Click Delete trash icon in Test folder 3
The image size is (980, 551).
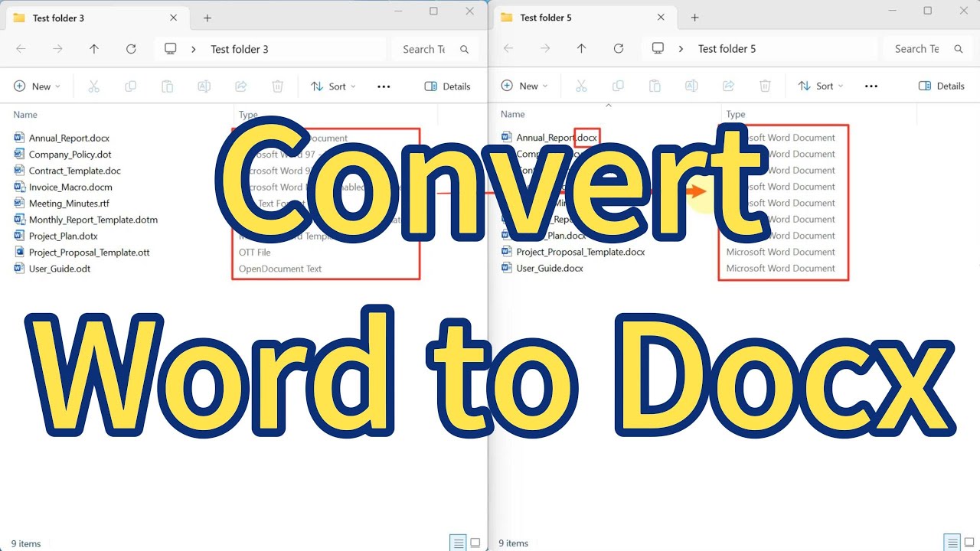click(x=277, y=86)
